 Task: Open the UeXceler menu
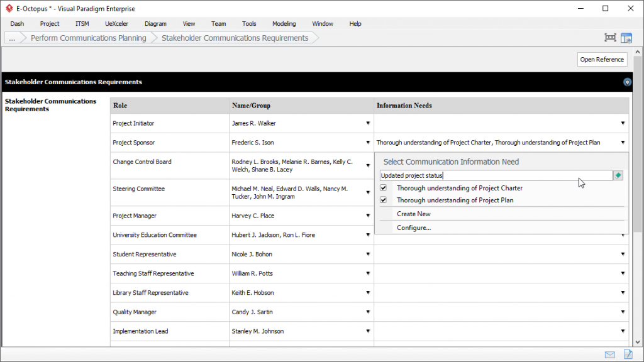117,24
